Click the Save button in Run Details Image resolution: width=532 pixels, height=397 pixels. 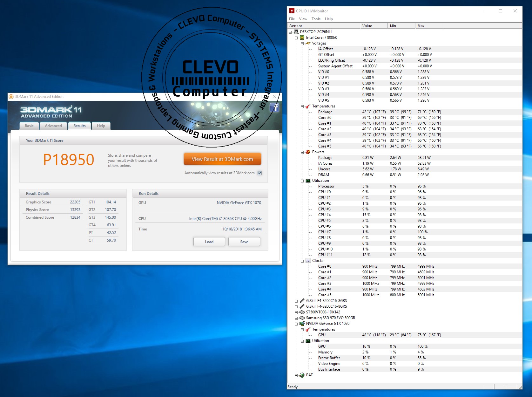244,242
